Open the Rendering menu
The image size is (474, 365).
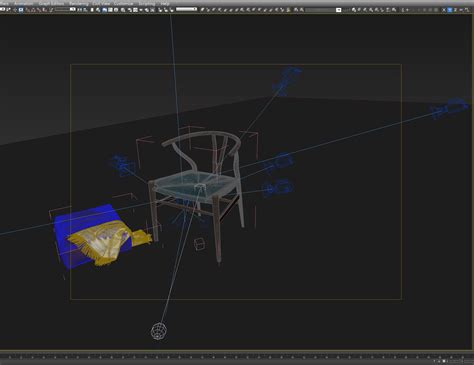(79, 3)
